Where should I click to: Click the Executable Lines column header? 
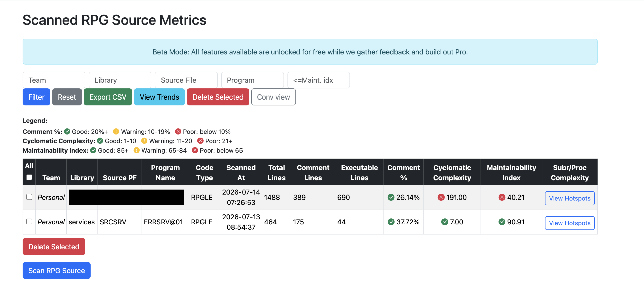click(x=359, y=172)
